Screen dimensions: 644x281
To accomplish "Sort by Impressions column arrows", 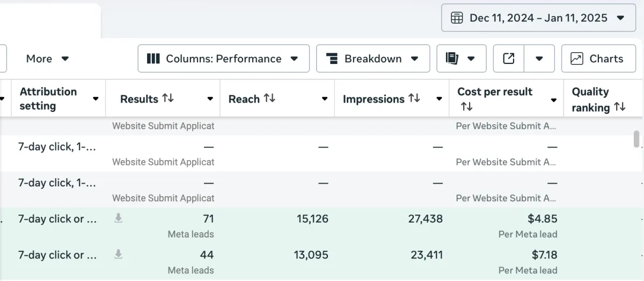I will (414, 98).
